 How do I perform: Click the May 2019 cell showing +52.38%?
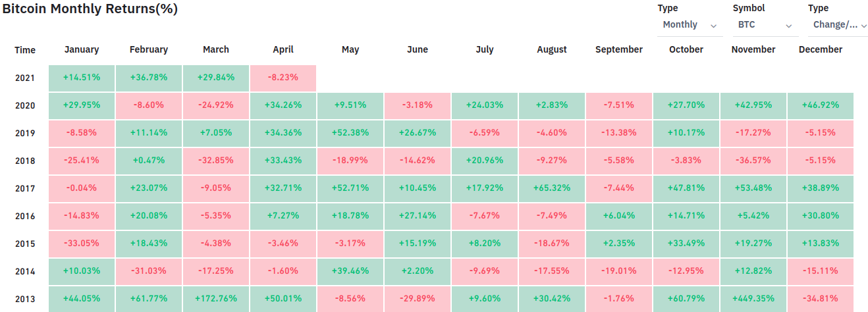click(x=350, y=133)
